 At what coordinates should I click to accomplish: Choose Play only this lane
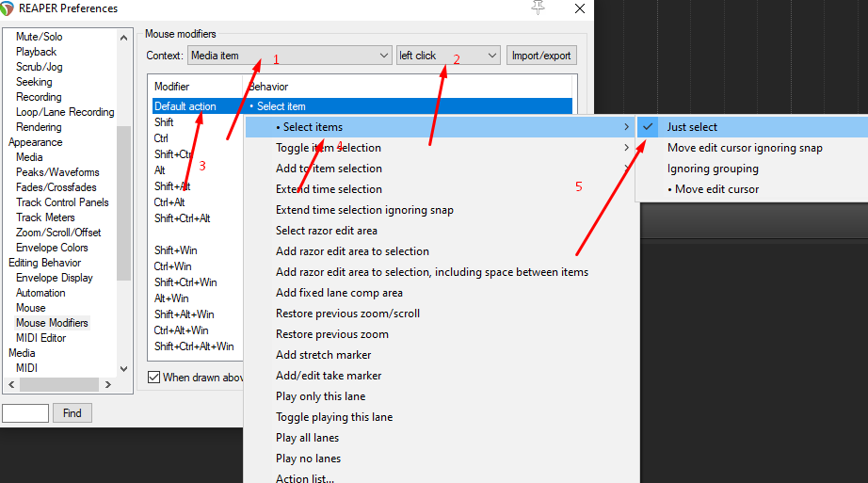pos(441,396)
